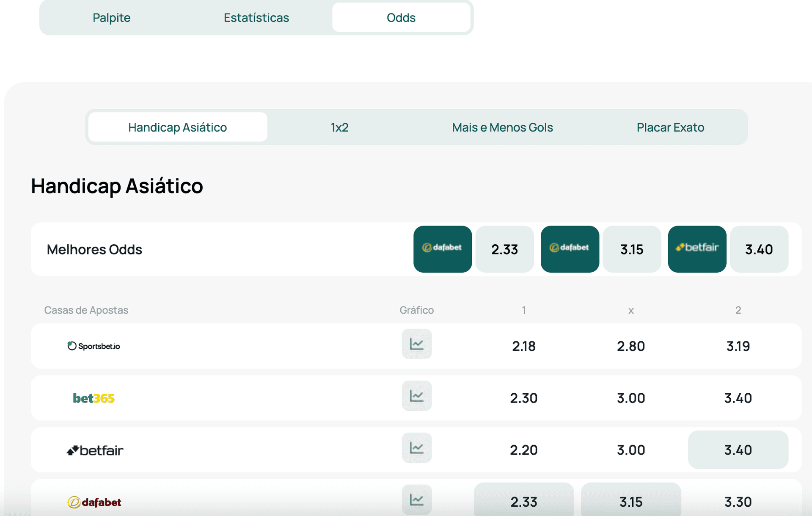
Task: Click betfair draw odds 3.00
Action: 631,450
